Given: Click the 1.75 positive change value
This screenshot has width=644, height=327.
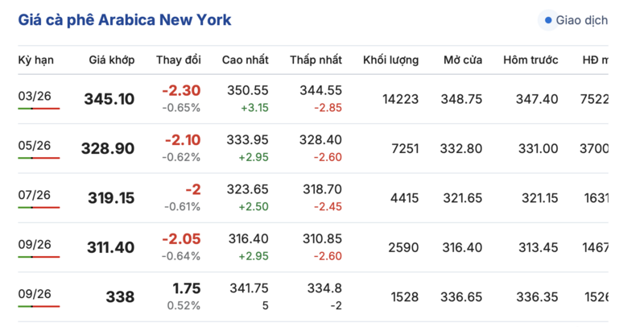Looking at the screenshot, I should click(x=186, y=288).
